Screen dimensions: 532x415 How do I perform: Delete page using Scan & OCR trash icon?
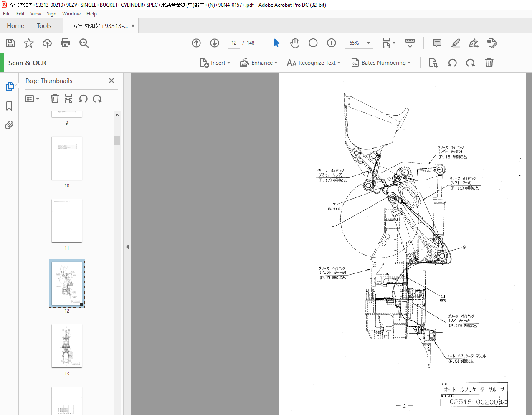coord(489,63)
